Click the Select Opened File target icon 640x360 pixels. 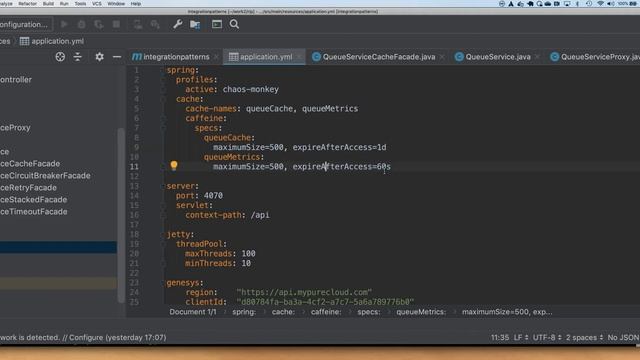pos(60,57)
